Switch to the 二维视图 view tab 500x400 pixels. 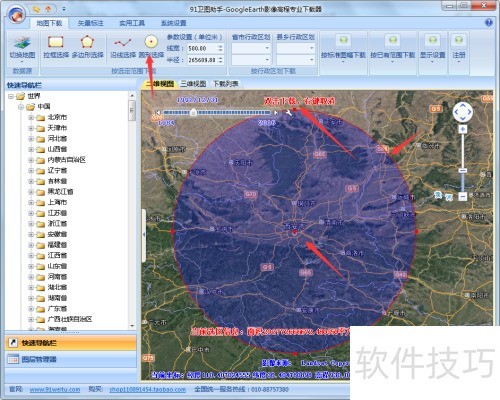tap(160, 84)
